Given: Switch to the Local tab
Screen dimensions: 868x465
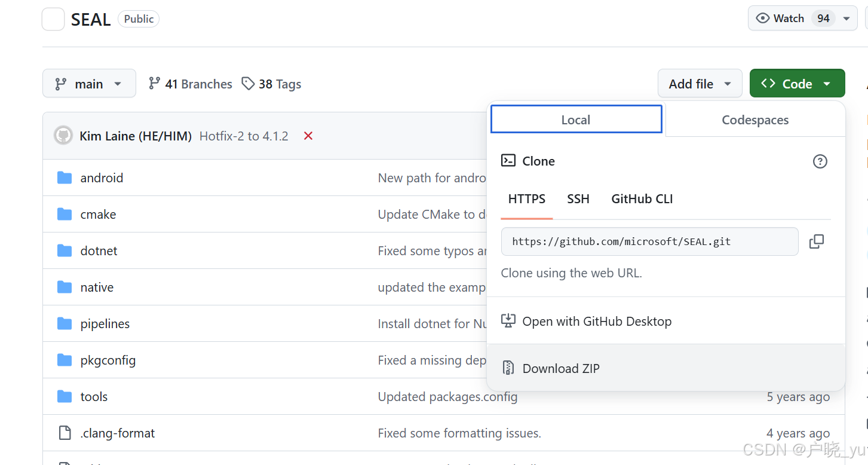Looking at the screenshot, I should [576, 120].
